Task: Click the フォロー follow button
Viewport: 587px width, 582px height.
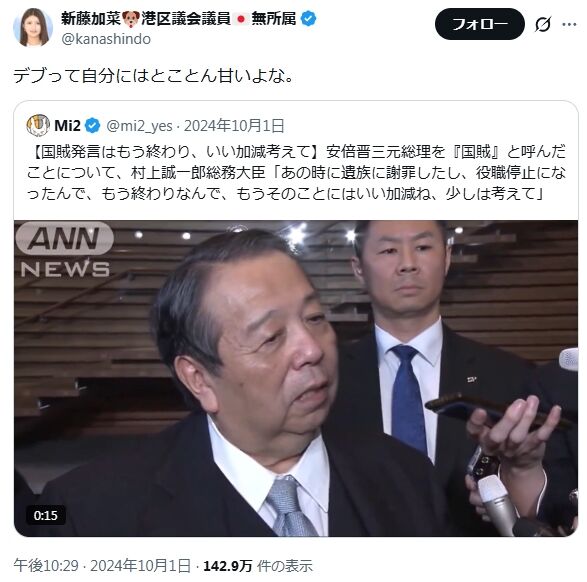Action: click(480, 24)
